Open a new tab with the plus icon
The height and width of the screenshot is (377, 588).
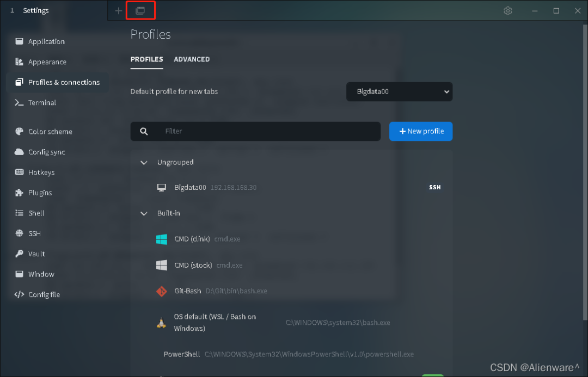119,10
